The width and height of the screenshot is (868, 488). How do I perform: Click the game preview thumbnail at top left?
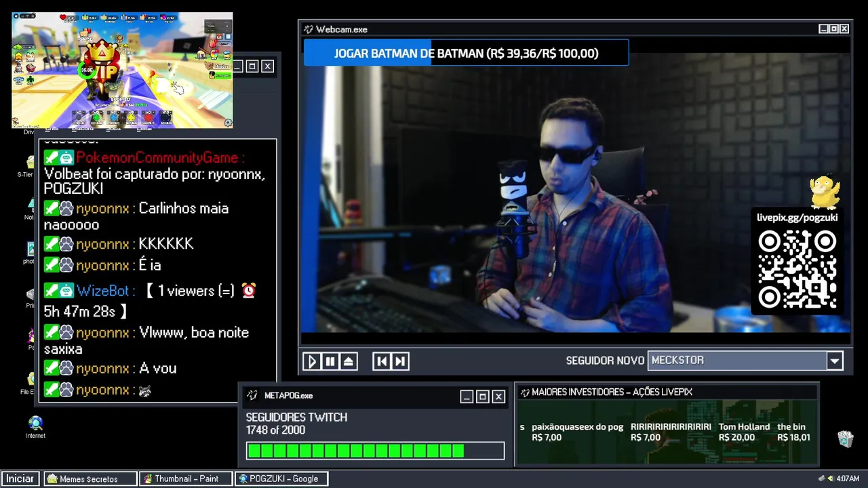pyautogui.click(x=122, y=70)
